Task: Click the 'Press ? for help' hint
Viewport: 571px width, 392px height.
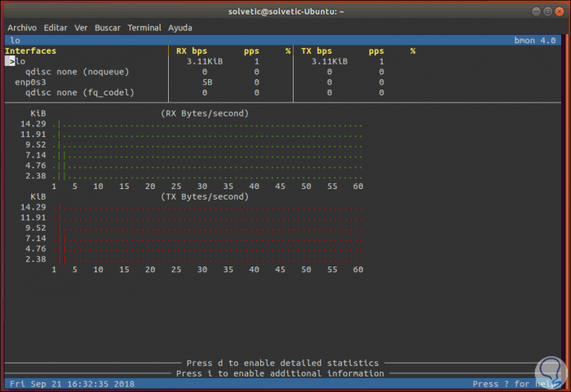Action: coord(514,384)
